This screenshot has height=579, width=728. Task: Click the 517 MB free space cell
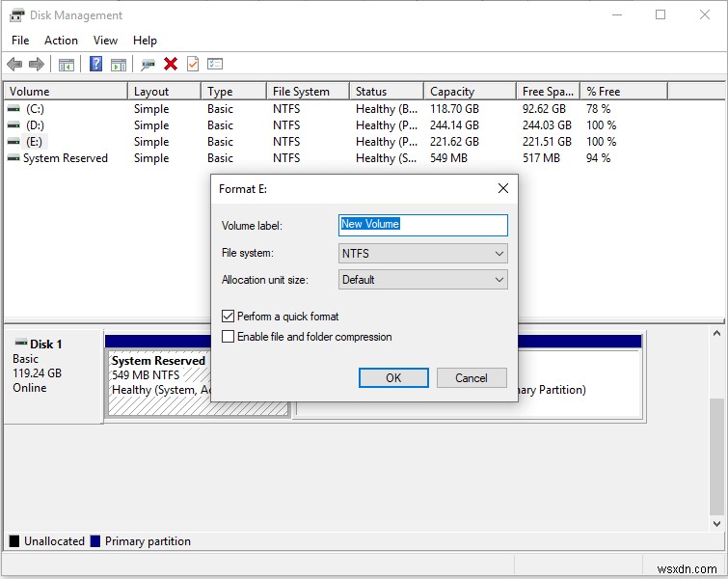pyautogui.click(x=541, y=158)
